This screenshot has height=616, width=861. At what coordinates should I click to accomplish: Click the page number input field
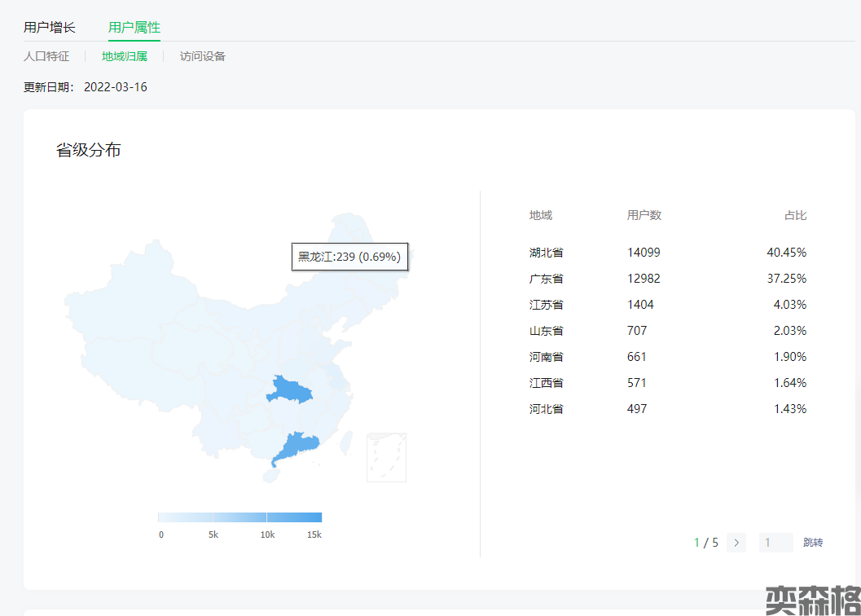click(x=775, y=543)
